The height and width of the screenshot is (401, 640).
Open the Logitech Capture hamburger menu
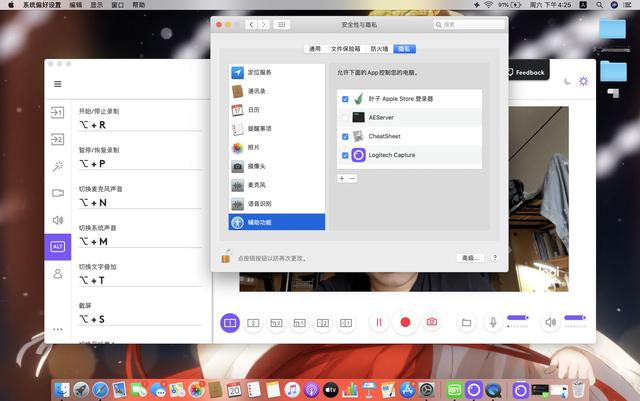pyautogui.click(x=58, y=84)
